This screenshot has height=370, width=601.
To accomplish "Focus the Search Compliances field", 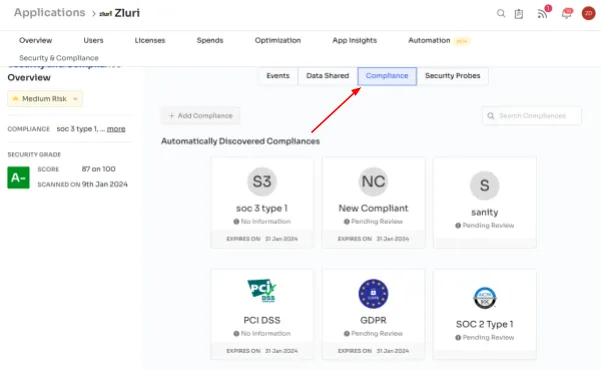I will 532,116.
